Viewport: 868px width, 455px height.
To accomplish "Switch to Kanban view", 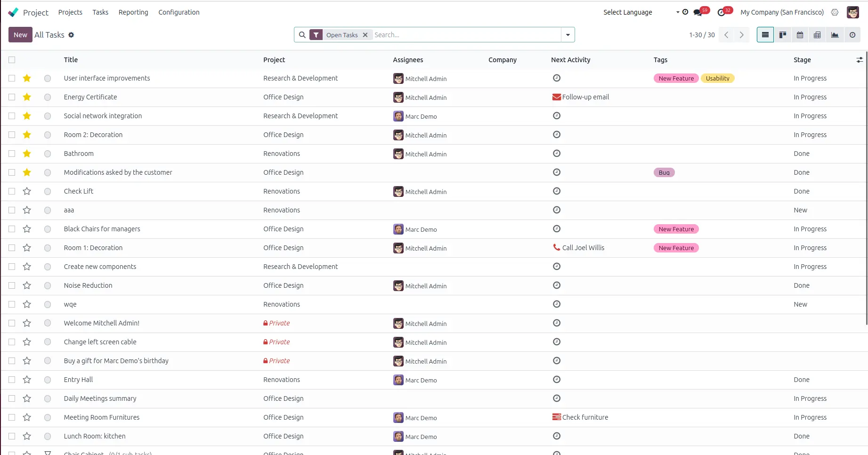I will 782,35.
